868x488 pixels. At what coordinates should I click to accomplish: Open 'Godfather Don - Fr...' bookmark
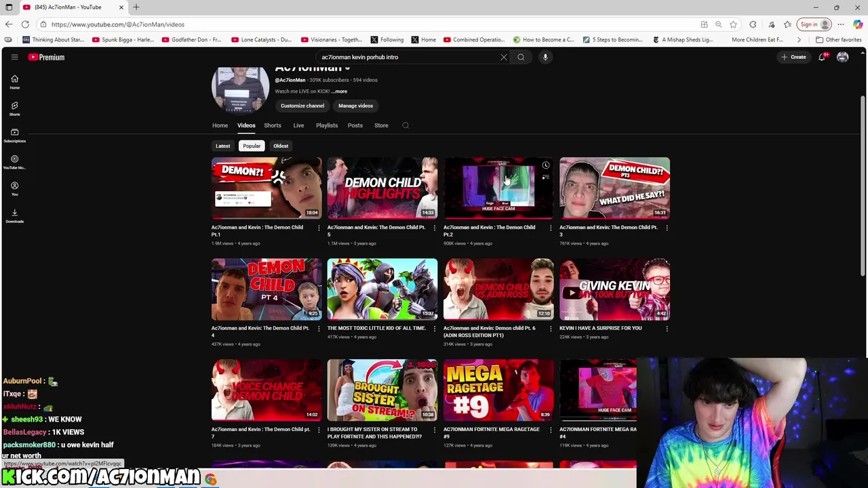pyautogui.click(x=191, y=40)
